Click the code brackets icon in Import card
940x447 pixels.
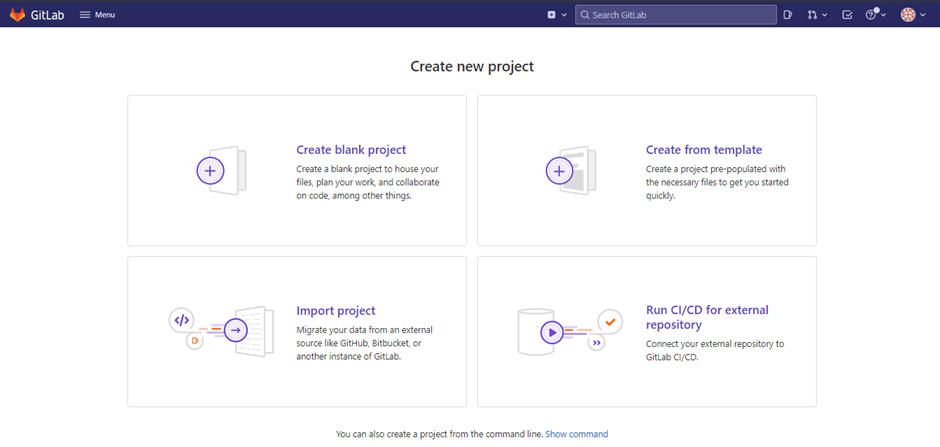pos(182,320)
